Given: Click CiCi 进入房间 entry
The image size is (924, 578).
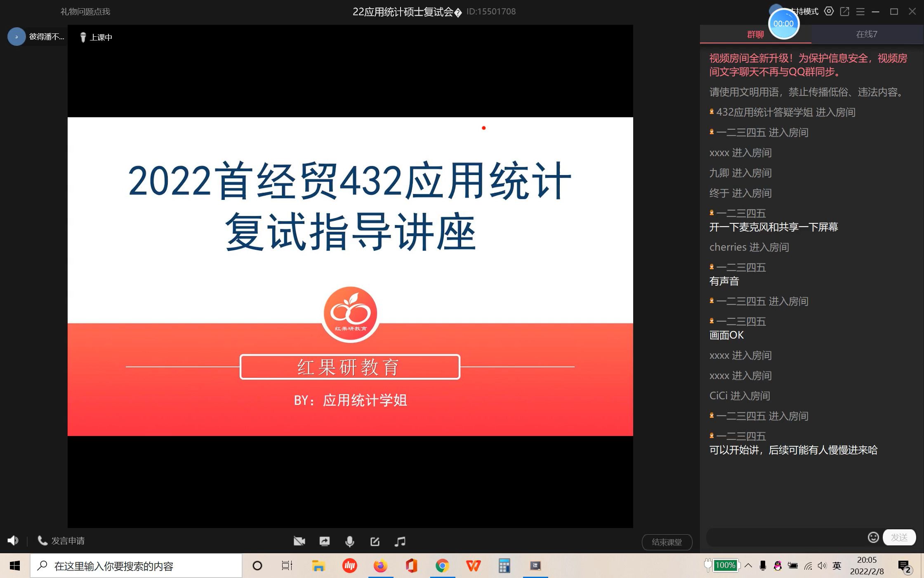Looking at the screenshot, I should pyautogui.click(x=740, y=396).
